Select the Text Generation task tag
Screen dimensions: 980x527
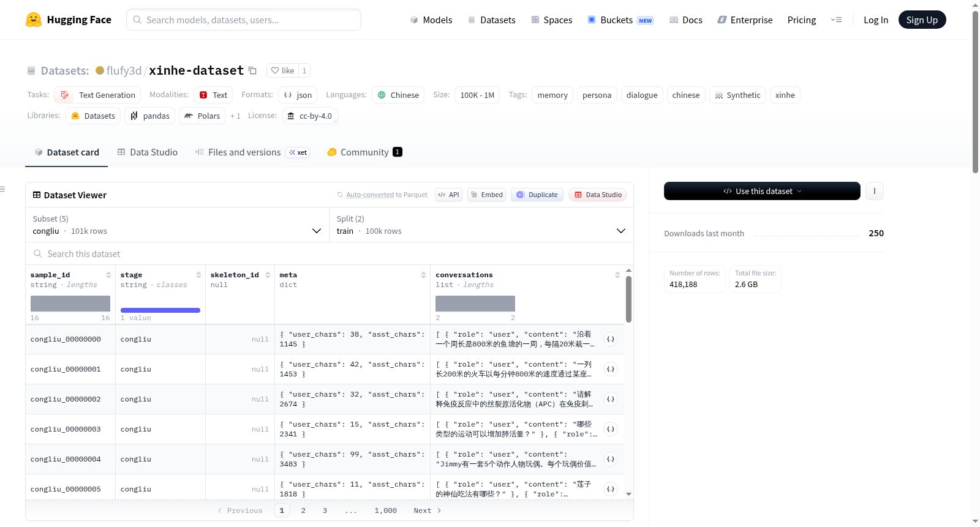[98, 95]
